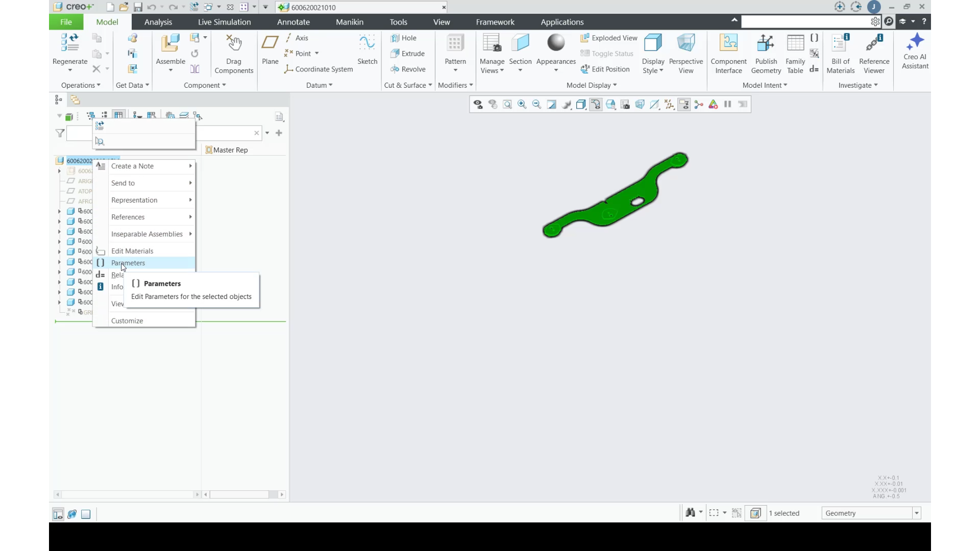This screenshot has height=551, width=980.
Task: Open the Analysis ribbon tab
Action: click(x=158, y=22)
